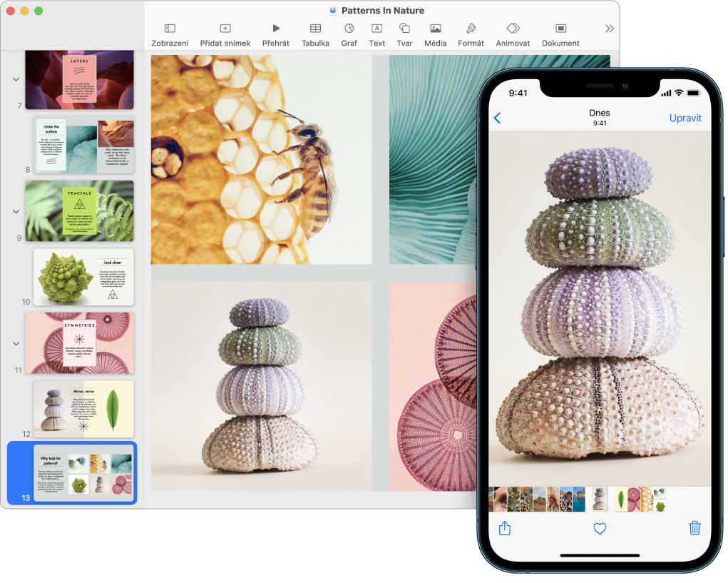Show hidden toolbar items via overflow chevron

pos(610,29)
